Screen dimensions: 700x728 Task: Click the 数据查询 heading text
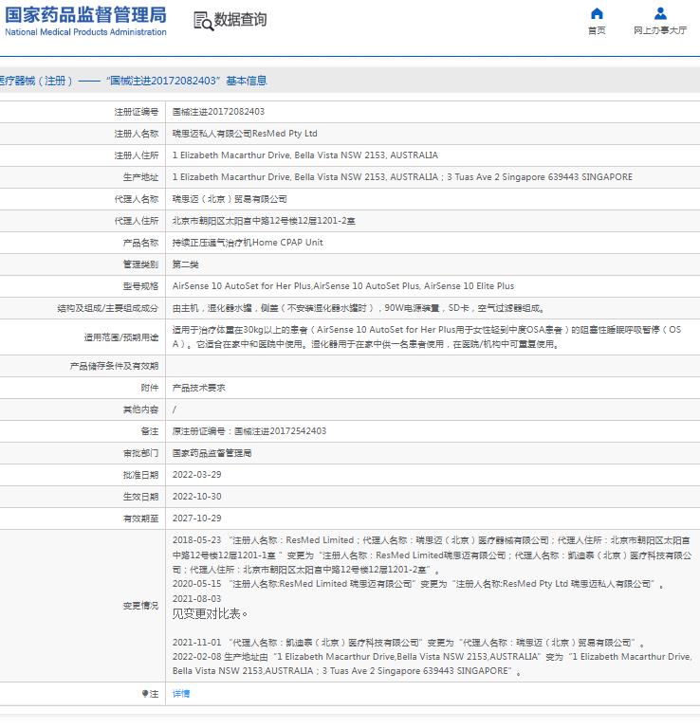tap(240, 20)
